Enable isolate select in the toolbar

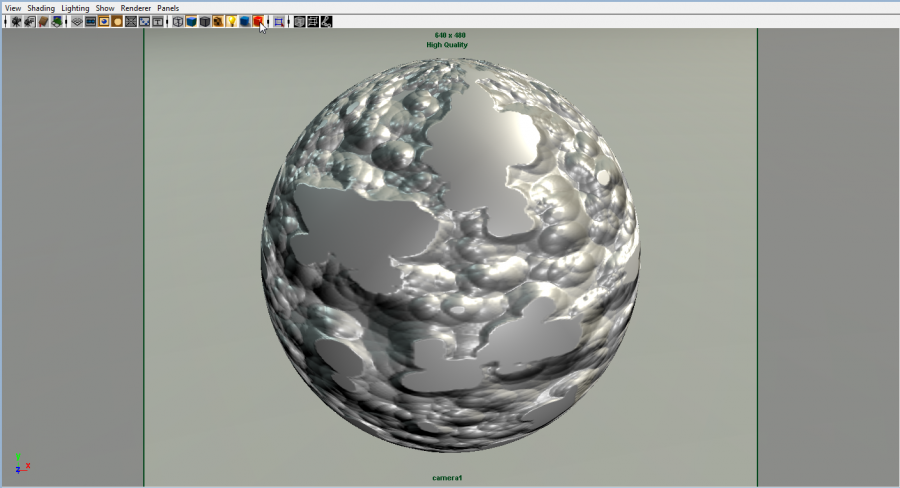pyautogui.click(x=279, y=21)
